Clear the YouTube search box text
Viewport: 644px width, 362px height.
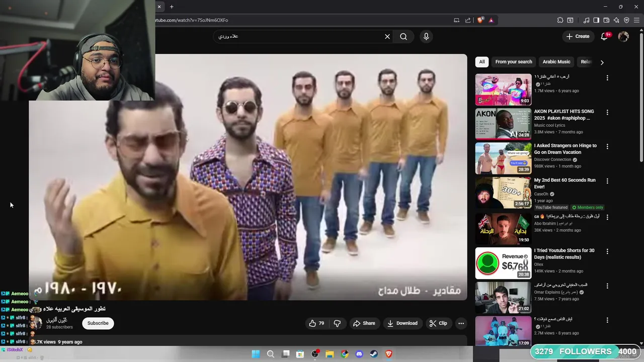tap(387, 36)
